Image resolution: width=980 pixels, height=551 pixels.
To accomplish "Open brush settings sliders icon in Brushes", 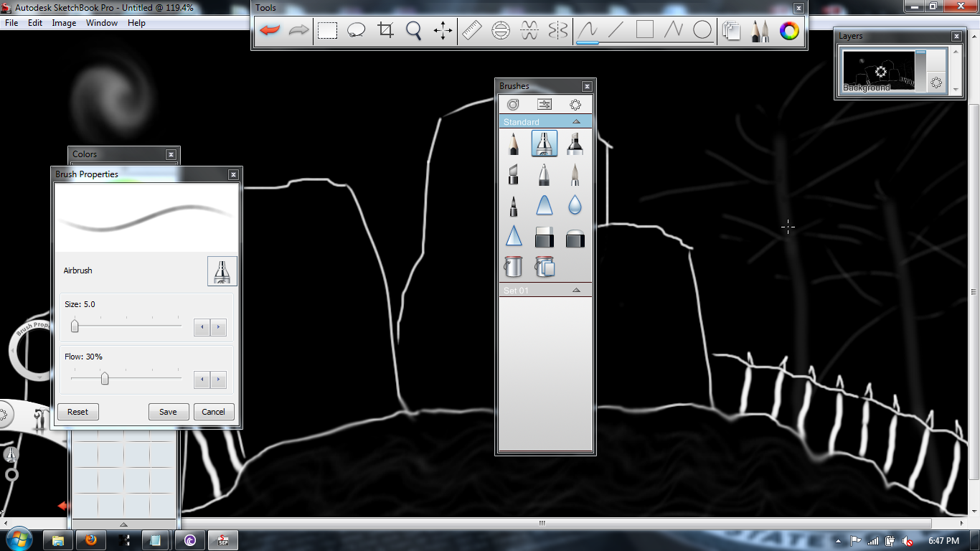I will coord(545,105).
